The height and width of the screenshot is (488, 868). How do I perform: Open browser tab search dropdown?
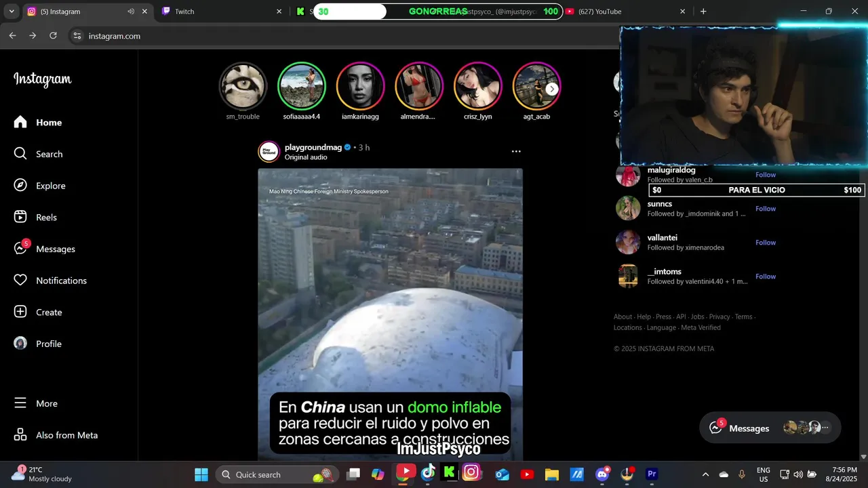[x=12, y=12]
